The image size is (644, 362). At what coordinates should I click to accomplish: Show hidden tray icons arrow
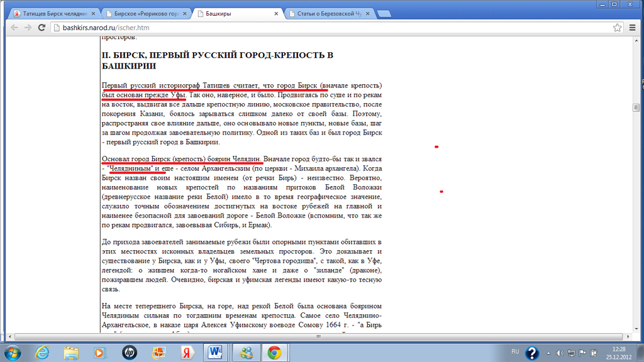pyautogui.click(x=548, y=353)
